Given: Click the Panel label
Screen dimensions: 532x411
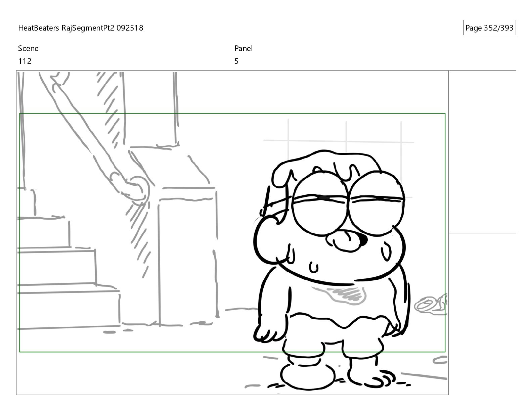Looking at the screenshot, I should pyautogui.click(x=243, y=48).
